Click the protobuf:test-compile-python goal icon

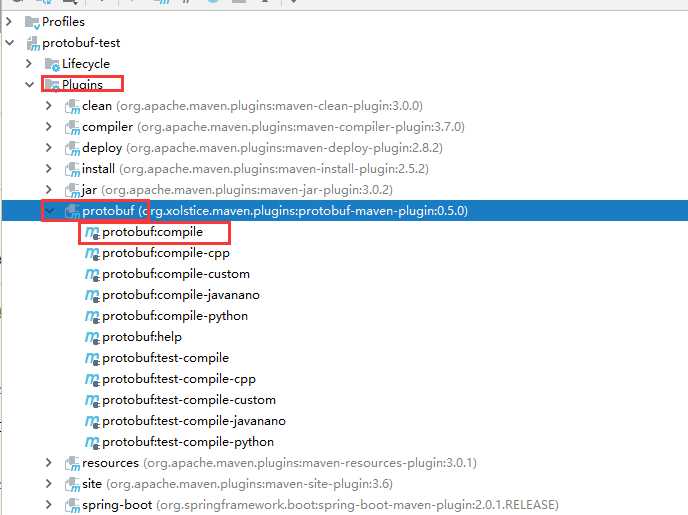coord(92,443)
